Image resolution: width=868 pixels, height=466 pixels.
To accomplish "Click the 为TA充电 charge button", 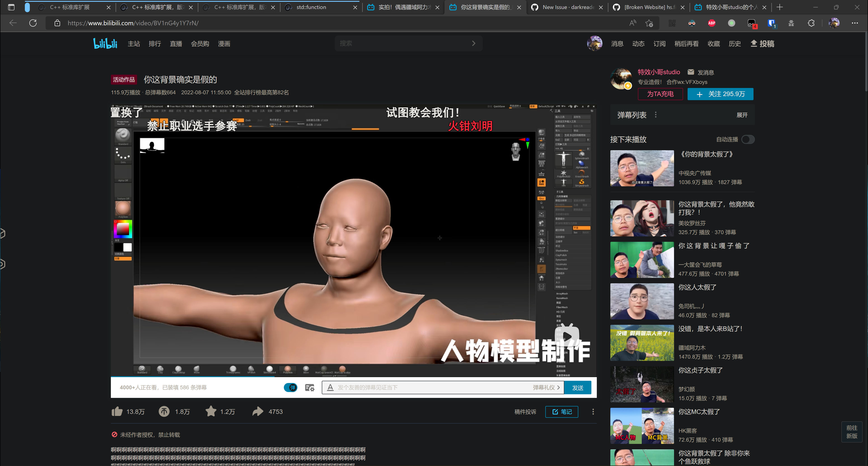I will pos(660,94).
